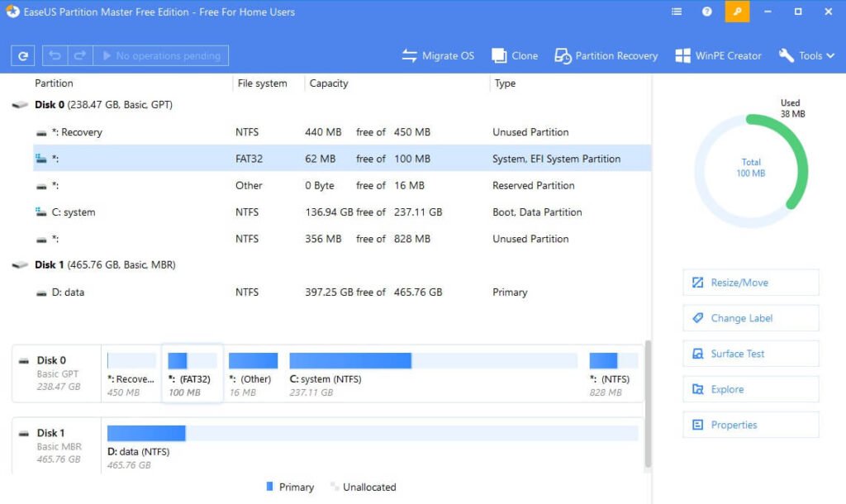Select Disk 1 header in list
Viewport: 846px width, 504px height.
105,265
